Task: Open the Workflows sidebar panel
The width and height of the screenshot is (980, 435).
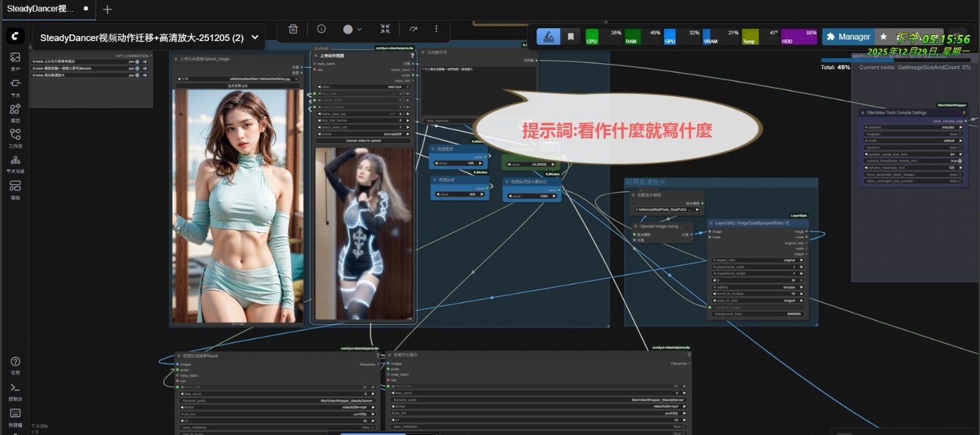Action: pos(15,135)
